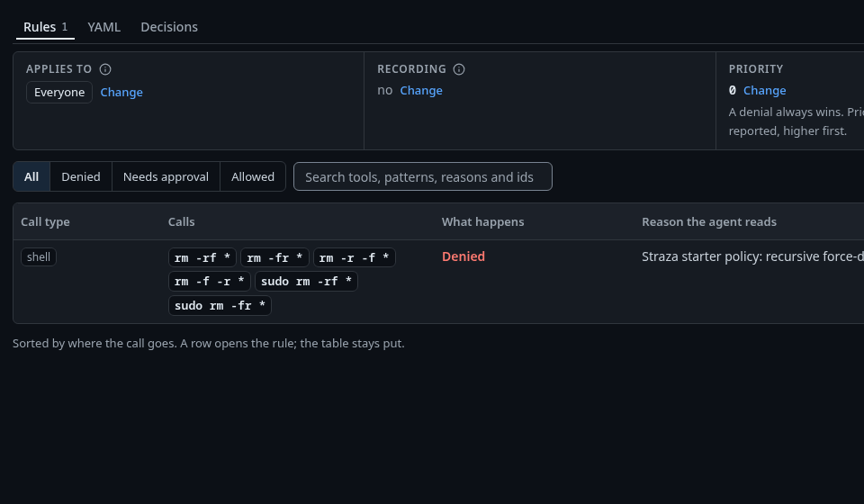Click the PRIORITY section label
Viewport: 864px width, 504px height.
tap(755, 69)
